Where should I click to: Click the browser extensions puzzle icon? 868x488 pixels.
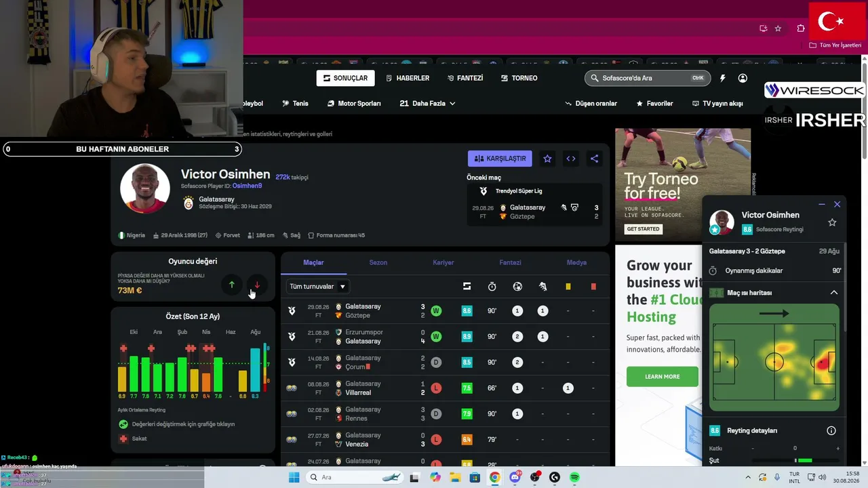tap(801, 28)
